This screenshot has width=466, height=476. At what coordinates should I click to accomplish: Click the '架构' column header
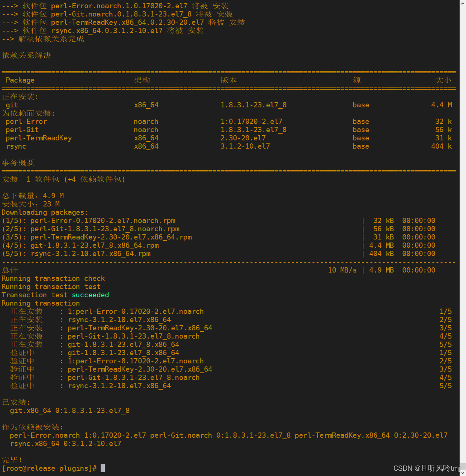(x=142, y=80)
